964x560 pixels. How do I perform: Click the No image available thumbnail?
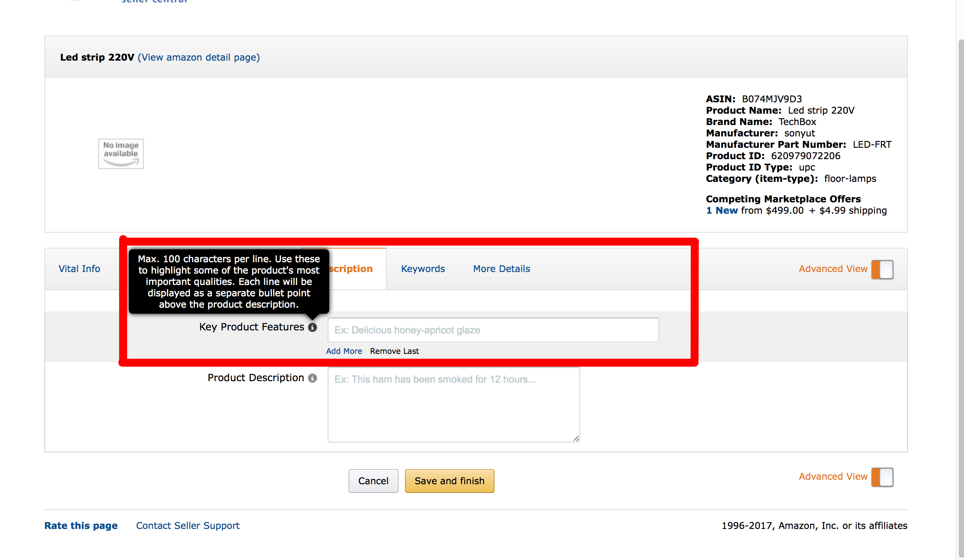click(121, 153)
